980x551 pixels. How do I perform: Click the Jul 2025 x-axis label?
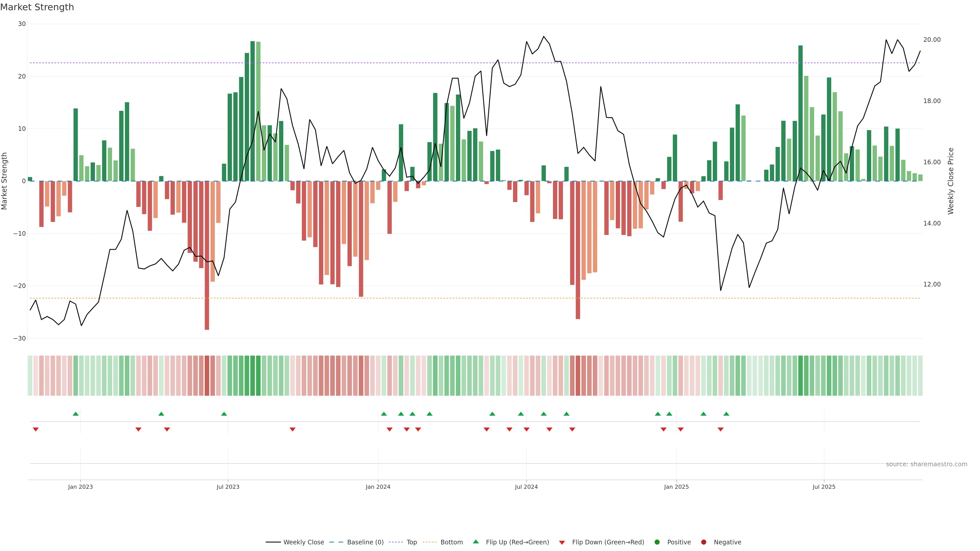(x=824, y=487)
